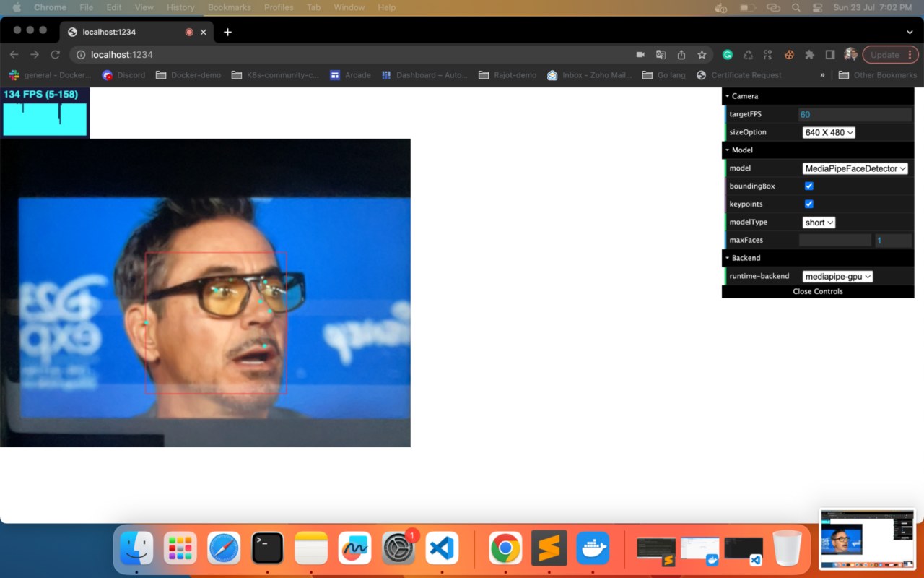Bookmark this page with the star icon
Image resolution: width=924 pixels, height=578 pixels.
coord(702,54)
